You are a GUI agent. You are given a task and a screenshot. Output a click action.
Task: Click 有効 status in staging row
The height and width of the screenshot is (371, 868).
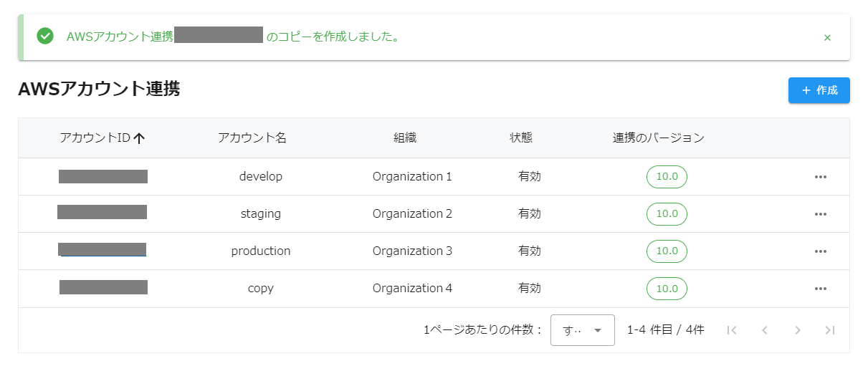click(530, 213)
